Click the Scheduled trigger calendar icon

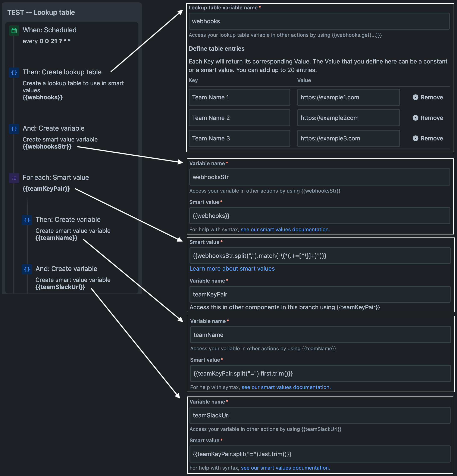[x=14, y=31]
